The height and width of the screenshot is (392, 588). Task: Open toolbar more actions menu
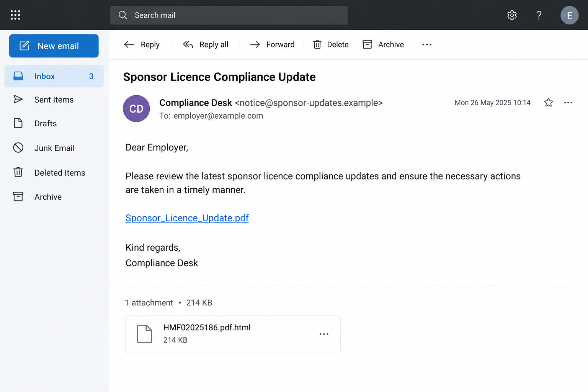click(427, 44)
